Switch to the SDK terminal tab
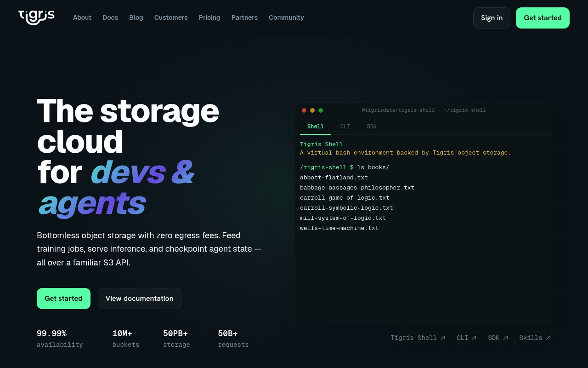588x368 pixels. (372, 126)
